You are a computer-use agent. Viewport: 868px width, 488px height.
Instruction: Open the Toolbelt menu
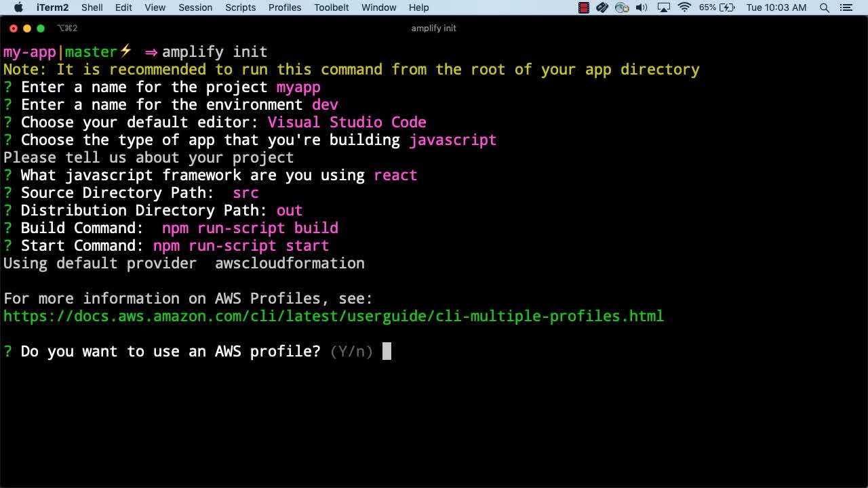point(332,7)
